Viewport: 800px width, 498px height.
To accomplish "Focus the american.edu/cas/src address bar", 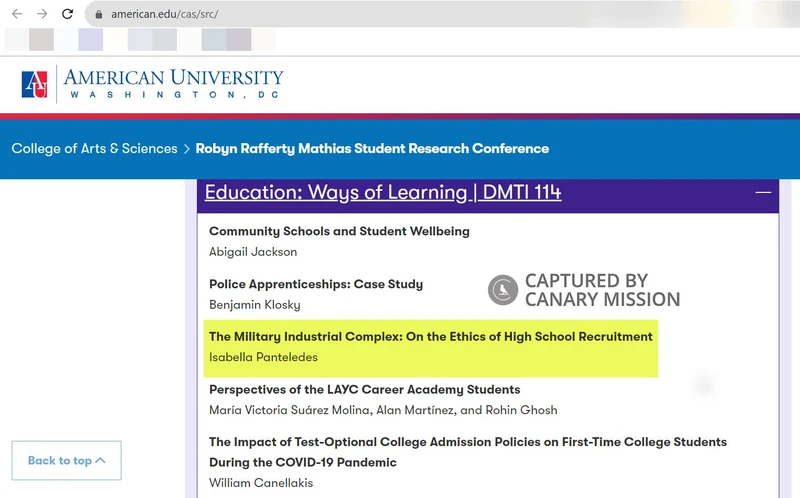I will coord(180,15).
